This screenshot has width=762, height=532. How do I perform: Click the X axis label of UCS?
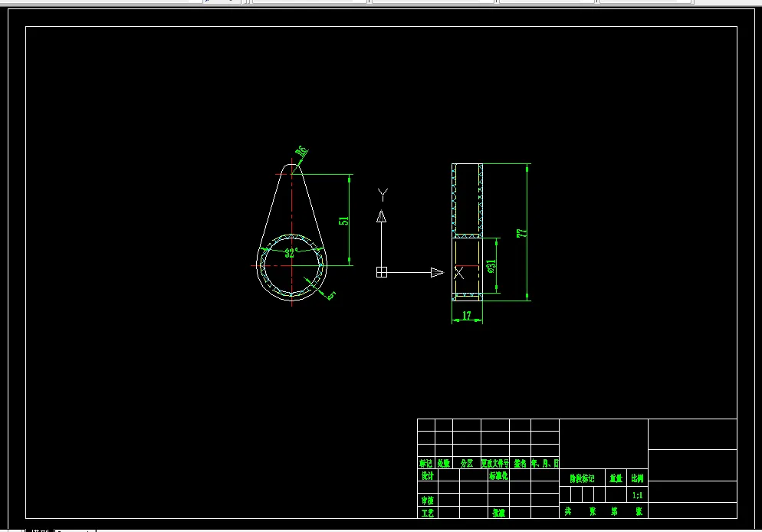click(458, 273)
